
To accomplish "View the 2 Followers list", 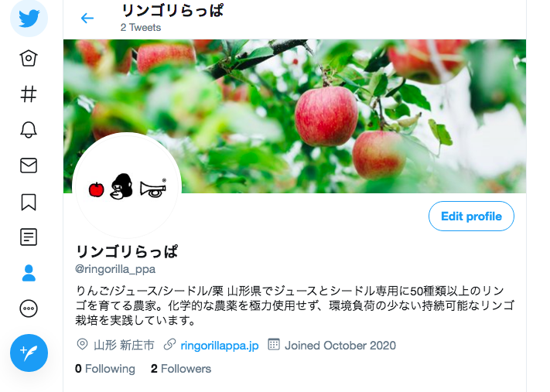I will (x=181, y=369).
